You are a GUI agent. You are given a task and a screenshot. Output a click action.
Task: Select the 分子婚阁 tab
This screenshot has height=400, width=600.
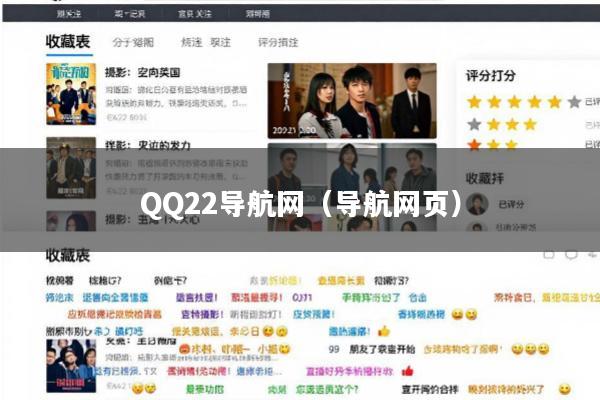133,42
